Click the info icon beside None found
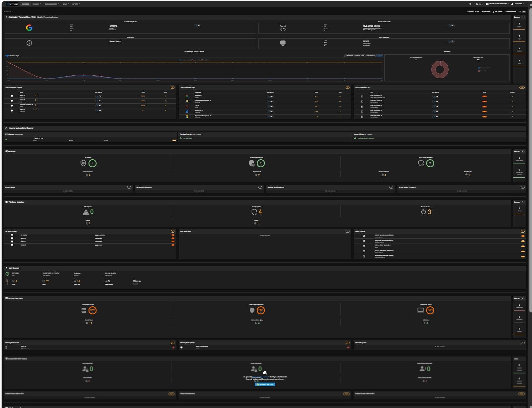This screenshot has width=532, height=408. pos(29,43)
